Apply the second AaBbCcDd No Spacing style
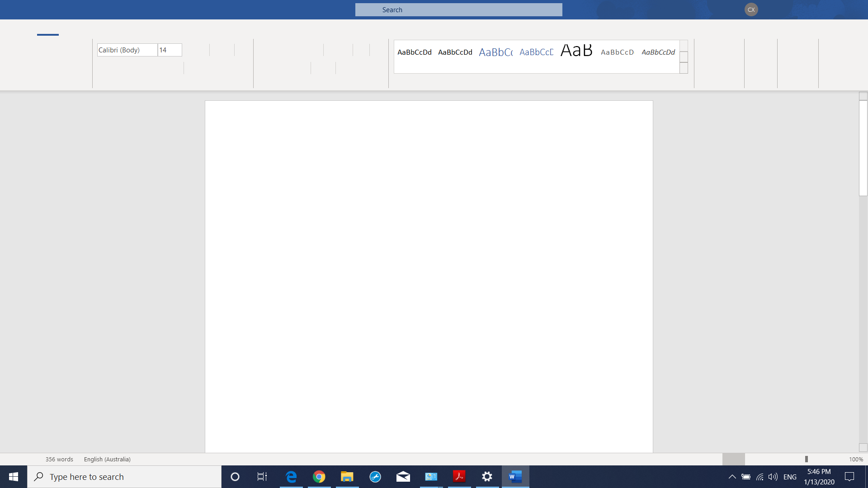Viewport: 868px width, 488px height. (x=455, y=52)
